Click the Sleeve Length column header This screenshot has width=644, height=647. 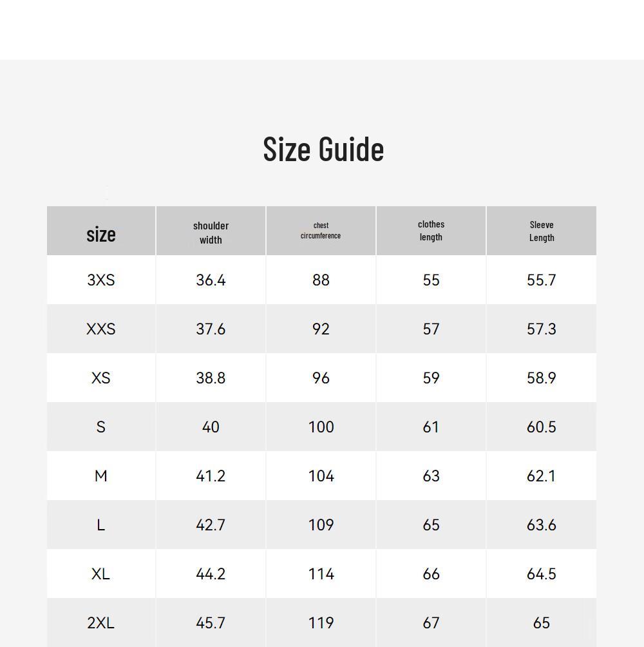click(542, 231)
